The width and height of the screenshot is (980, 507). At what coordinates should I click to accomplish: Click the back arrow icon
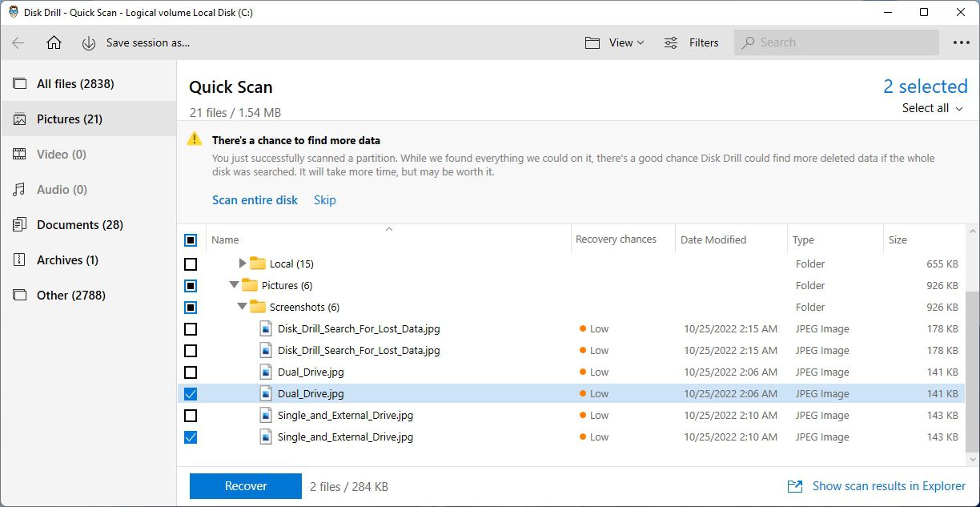pyautogui.click(x=18, y=42)
